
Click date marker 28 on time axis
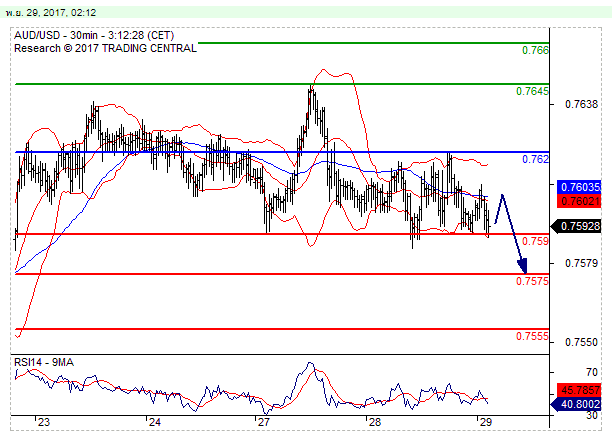[375, 422]
